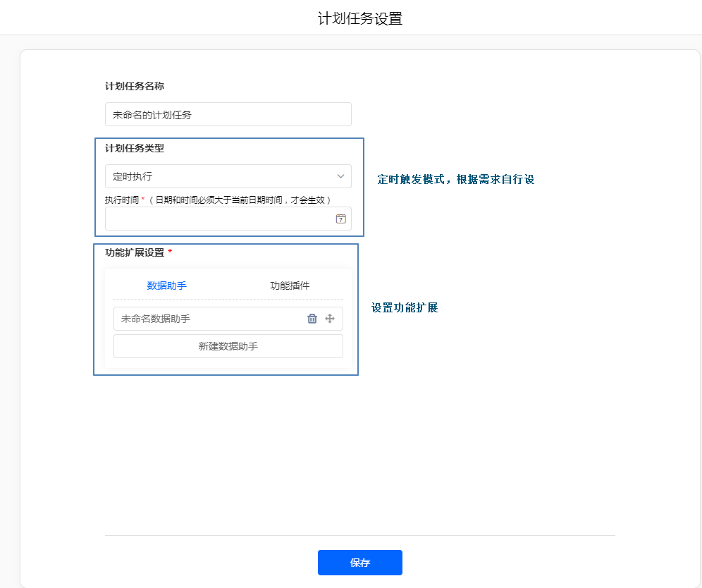Click the 执行时间 field label
702x588 pixels.
click(122, 200)
